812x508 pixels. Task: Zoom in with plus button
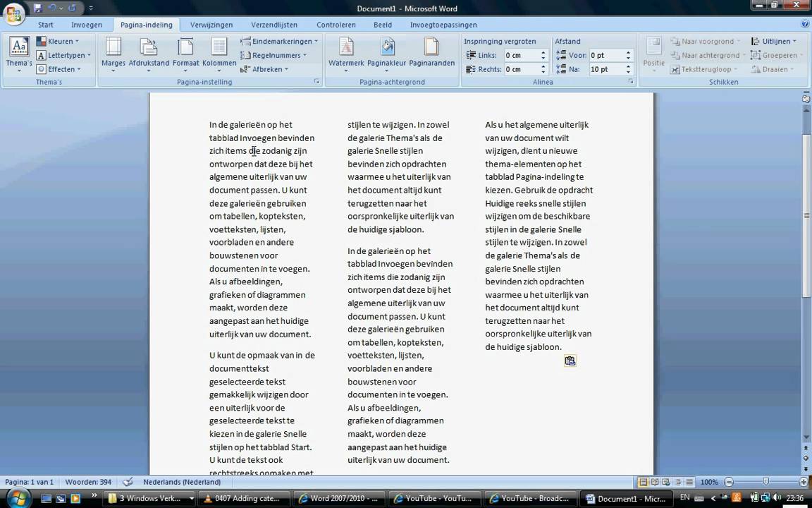click(804, 482)
